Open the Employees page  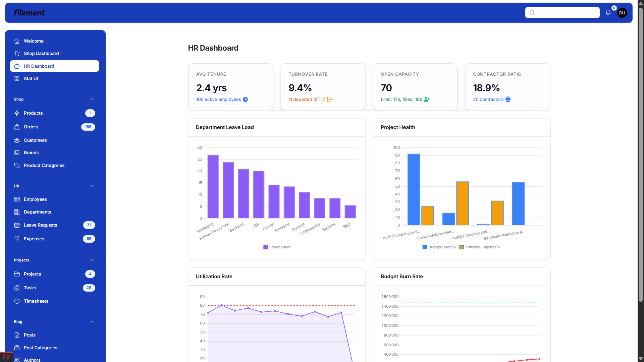click(x=54, y=199)
